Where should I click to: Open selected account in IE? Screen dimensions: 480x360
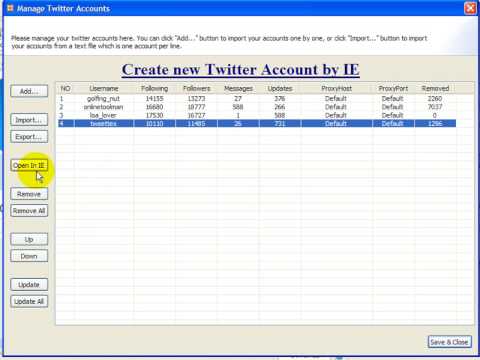click(x=29, y=165)
